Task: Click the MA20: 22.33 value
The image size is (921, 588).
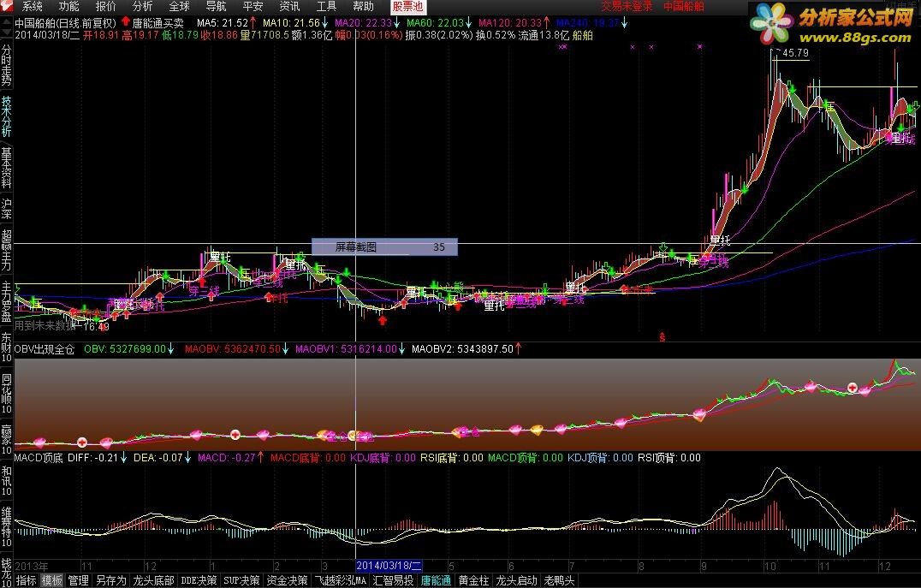Action: 363,23
